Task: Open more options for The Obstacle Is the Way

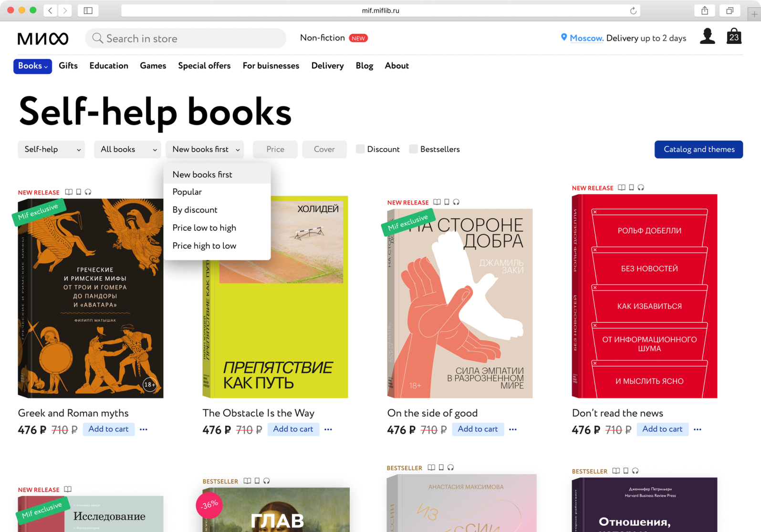Action: 328,430
